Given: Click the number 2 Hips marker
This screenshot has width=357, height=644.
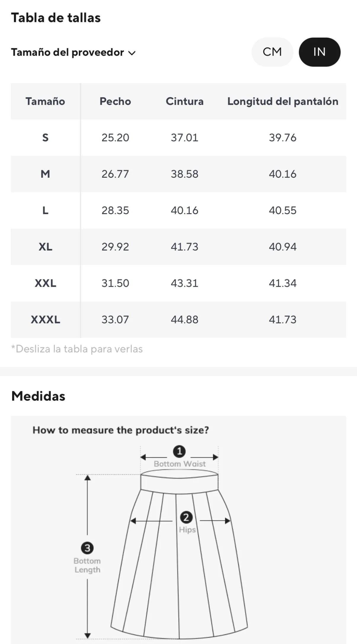Looking at the screenshot, I should [x=186, y=517].
